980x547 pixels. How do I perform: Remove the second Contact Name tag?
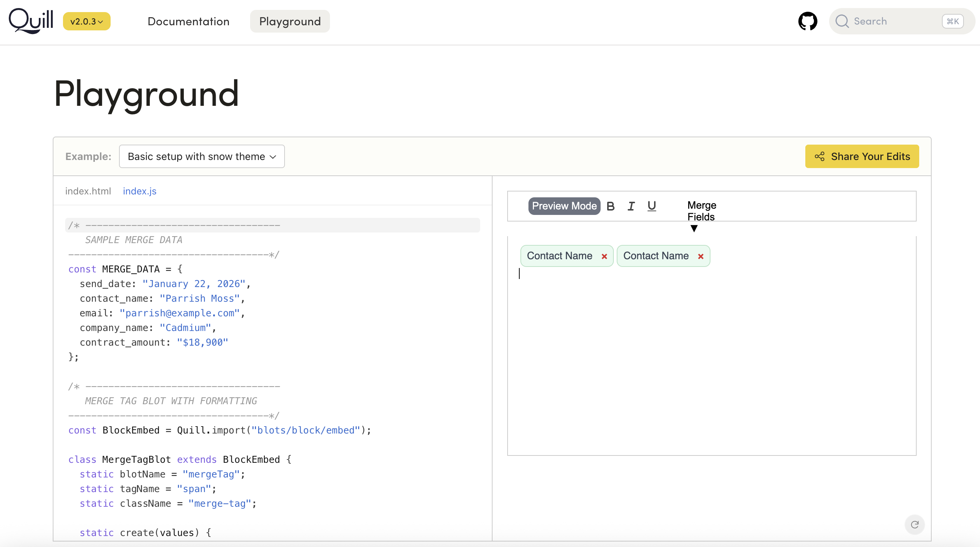point(700,256)
